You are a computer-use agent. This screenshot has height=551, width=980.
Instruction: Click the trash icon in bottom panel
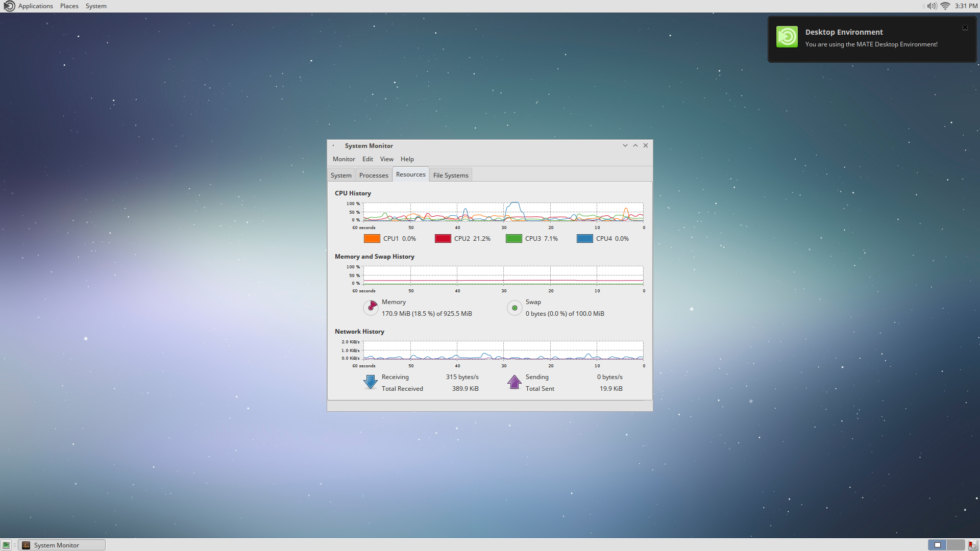[973, 545]
